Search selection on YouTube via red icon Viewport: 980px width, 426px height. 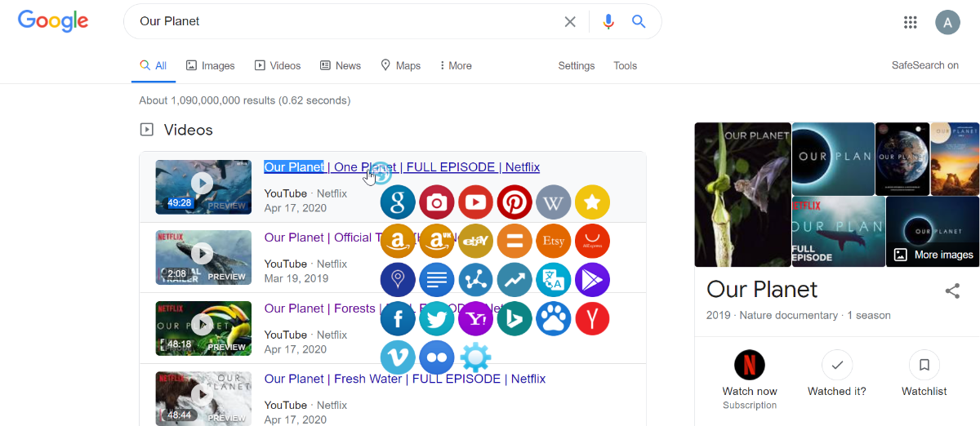coord(475,202)
